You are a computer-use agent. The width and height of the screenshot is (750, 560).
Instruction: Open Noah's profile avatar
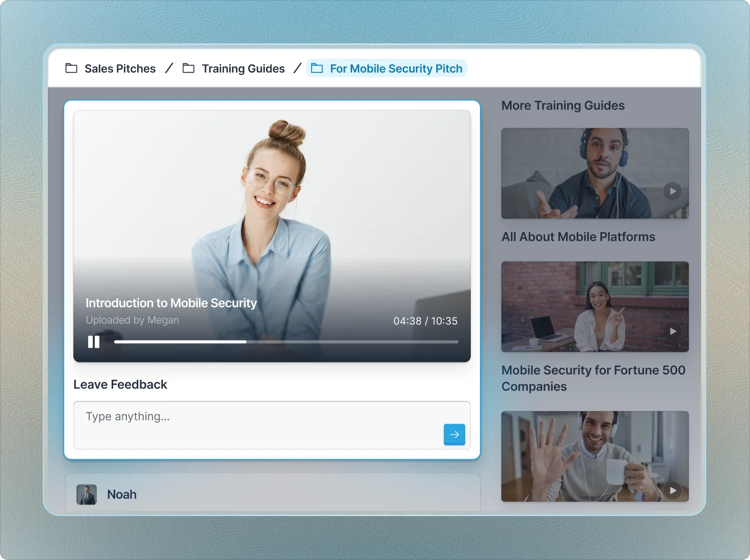click(87, 494)
